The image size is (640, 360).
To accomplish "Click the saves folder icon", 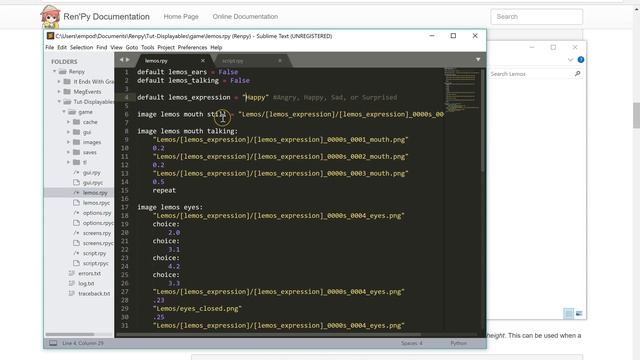I will [76, 152].
